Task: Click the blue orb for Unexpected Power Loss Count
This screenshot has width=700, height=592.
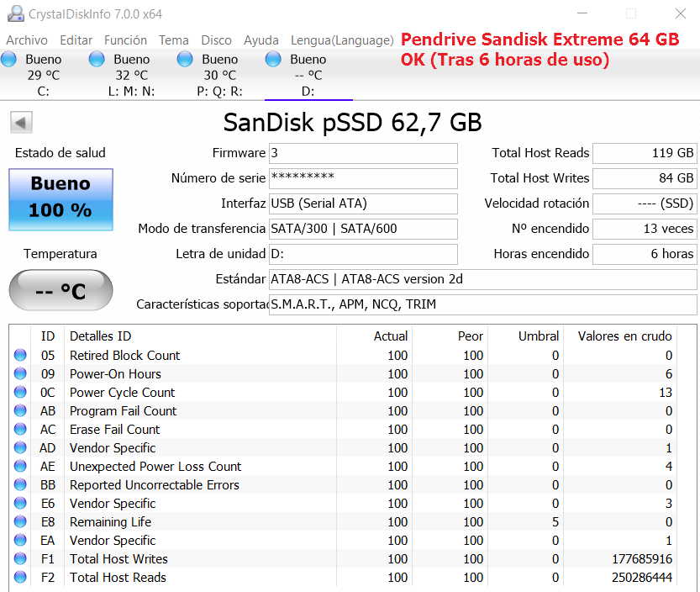Action: [x=20, y=466]
